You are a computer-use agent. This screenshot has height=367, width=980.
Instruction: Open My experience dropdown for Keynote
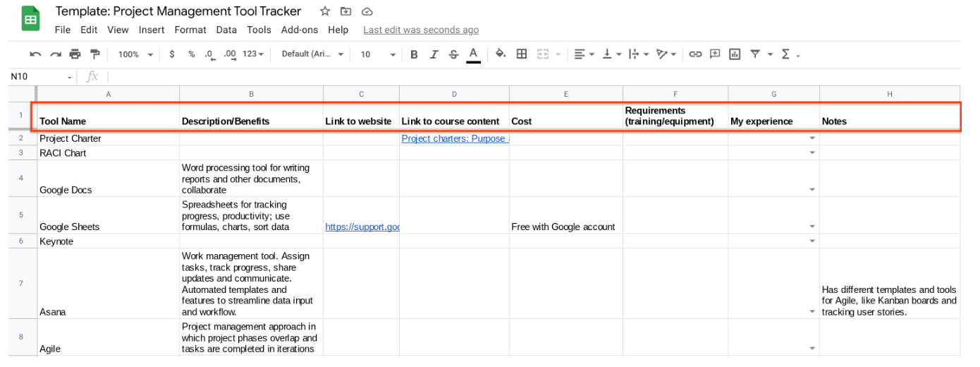pos(811,241)
